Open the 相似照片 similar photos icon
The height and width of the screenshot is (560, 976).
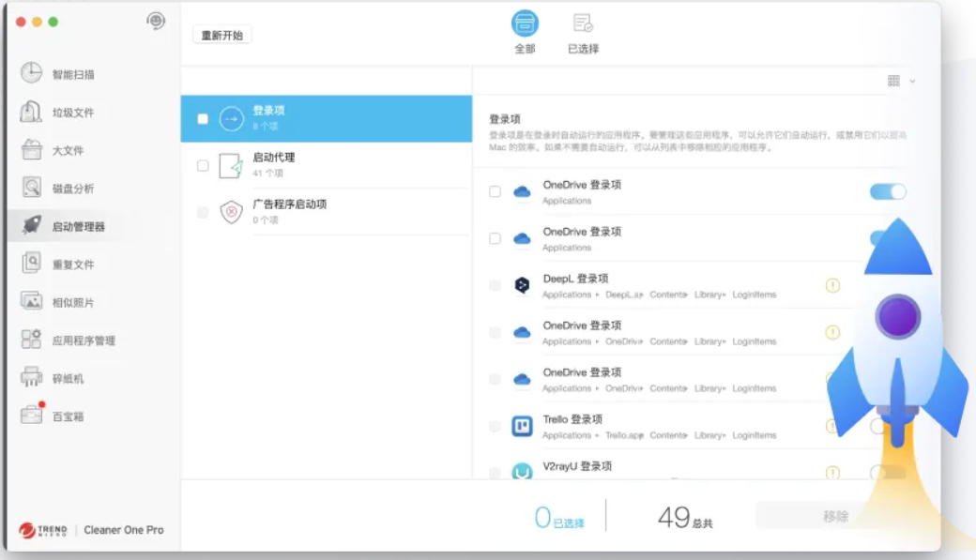(x=31, y=302)
